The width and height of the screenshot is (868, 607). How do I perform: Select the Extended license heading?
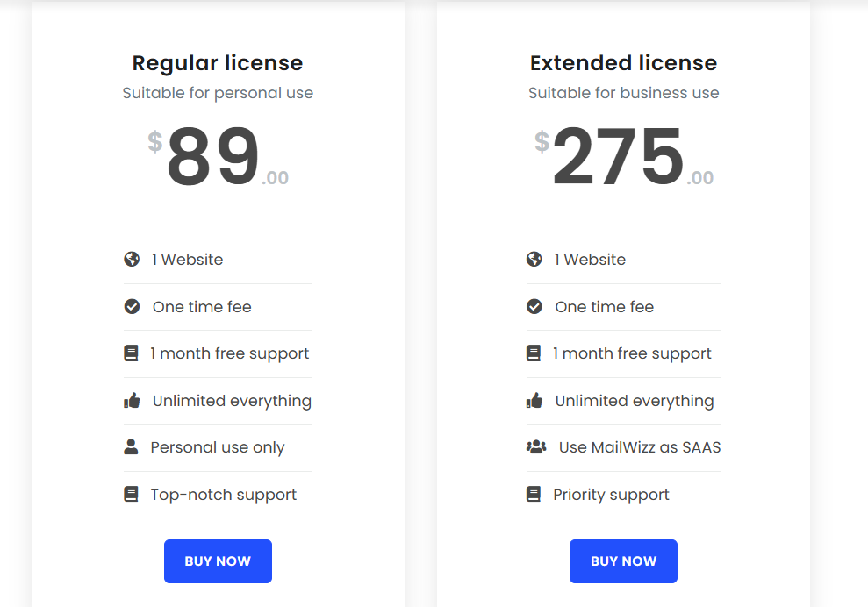[623, 63]
